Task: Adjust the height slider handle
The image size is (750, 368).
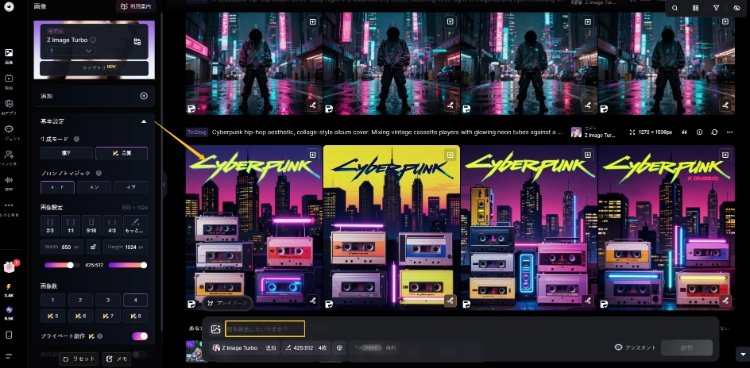Action: pos(143,265)
